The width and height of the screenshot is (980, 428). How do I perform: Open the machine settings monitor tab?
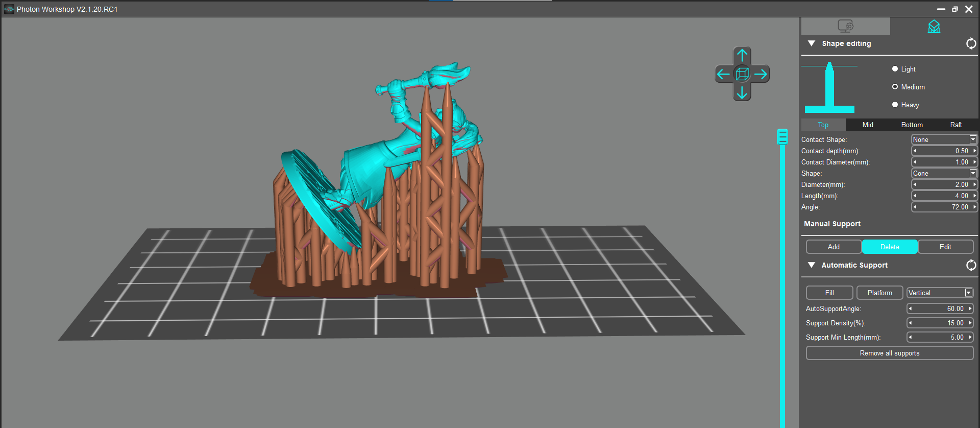846,26
